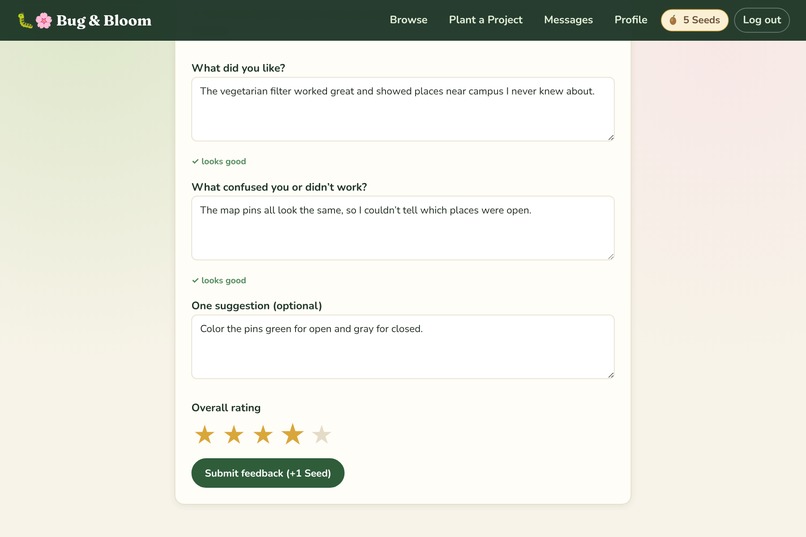Give a five star rating
The height and width of the screenshot is (537, 806).
coord(322,435)
